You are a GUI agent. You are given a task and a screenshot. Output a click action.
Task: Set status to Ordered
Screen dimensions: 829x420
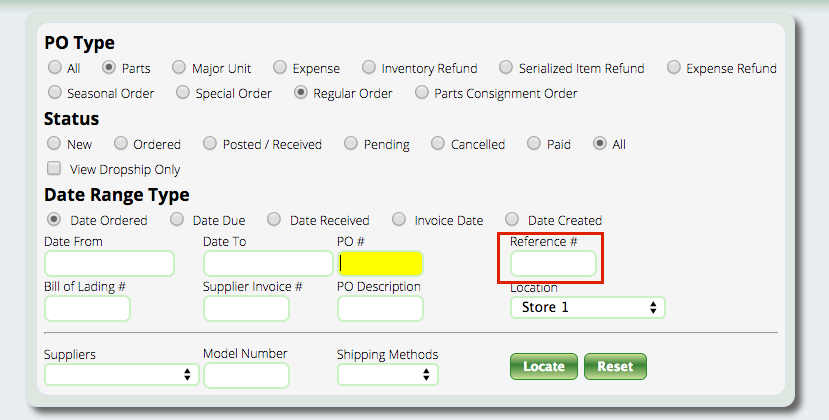[121, 144]
